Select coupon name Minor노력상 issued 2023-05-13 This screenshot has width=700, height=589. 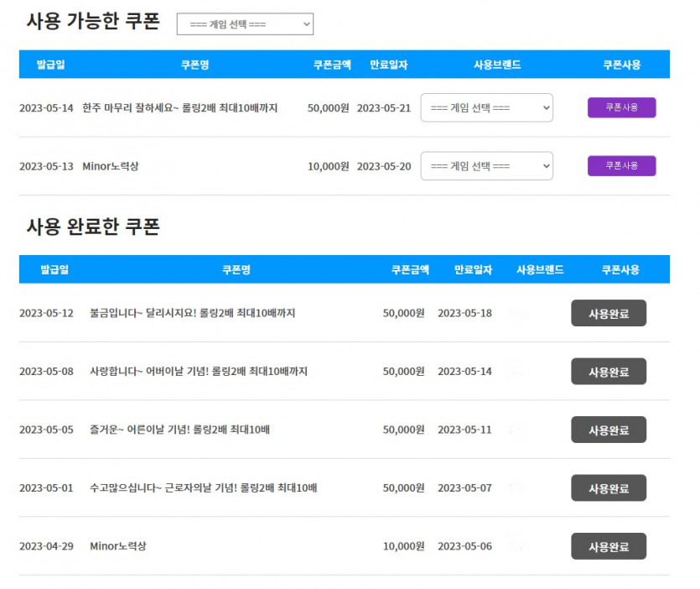[x=111, y=166]
